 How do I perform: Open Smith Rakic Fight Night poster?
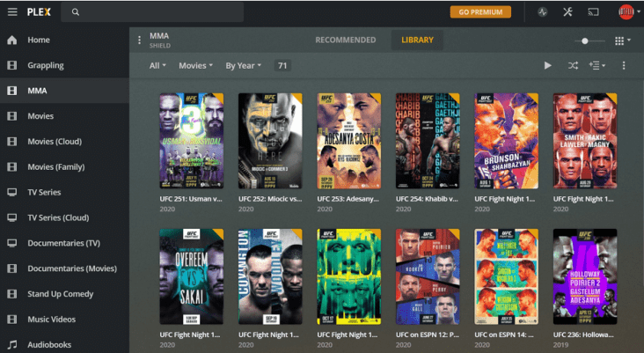click(x=585, y=141)
